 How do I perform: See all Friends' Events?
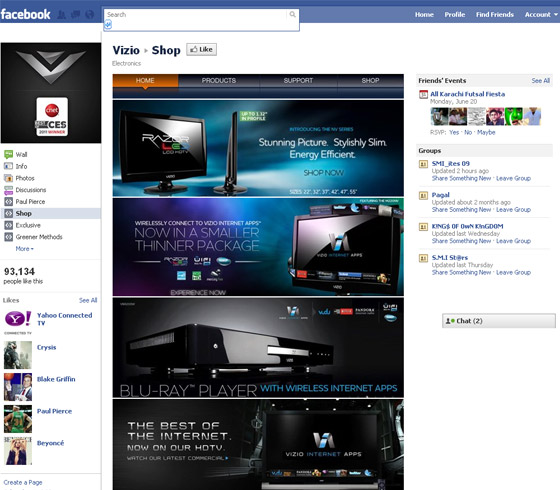click(540, 81)
